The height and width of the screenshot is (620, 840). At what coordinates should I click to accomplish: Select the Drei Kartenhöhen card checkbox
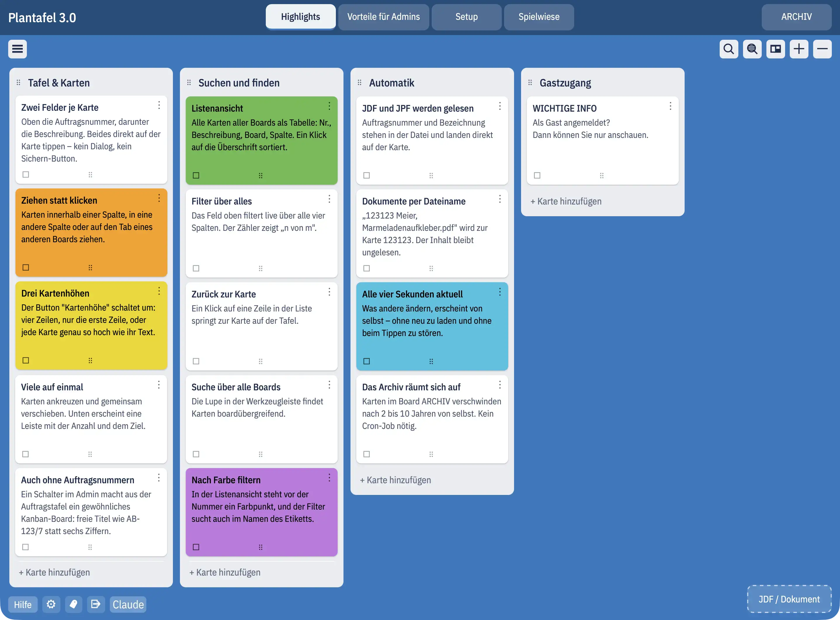[x=26, y=360]
